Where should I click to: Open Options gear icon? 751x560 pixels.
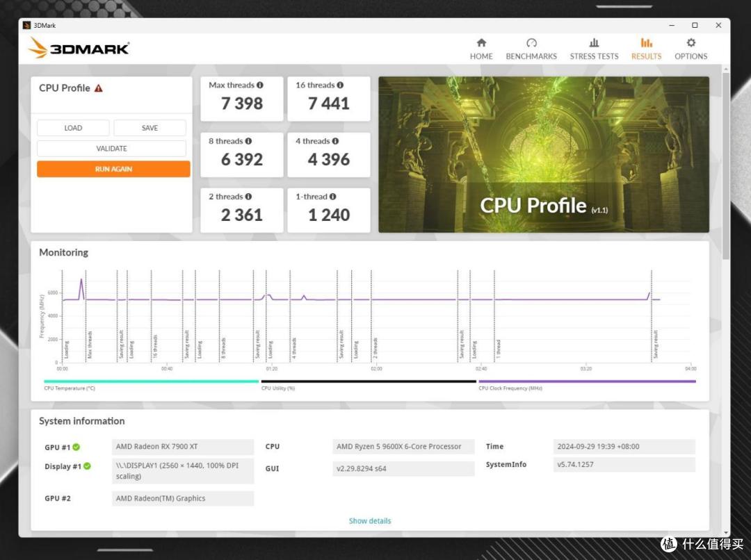point(691,42)
